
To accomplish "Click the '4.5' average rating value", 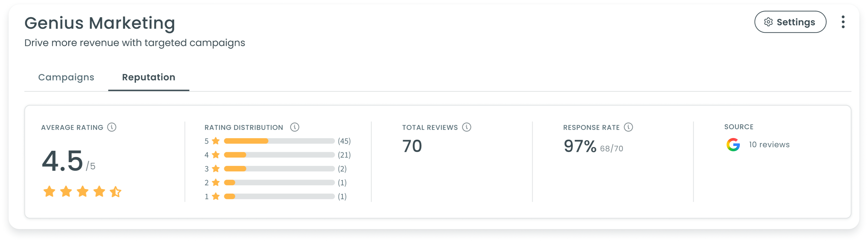I will 62,161.
